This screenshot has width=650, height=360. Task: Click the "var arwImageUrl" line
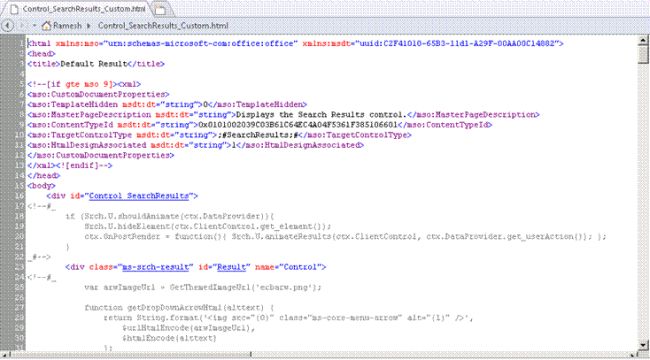[x=203, y=287]
